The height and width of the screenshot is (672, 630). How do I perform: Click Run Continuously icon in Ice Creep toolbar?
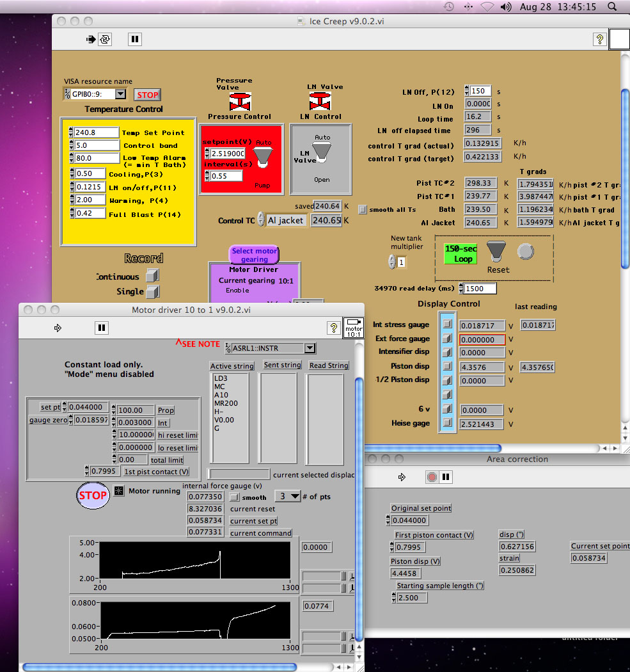click(x=105, y=40)
